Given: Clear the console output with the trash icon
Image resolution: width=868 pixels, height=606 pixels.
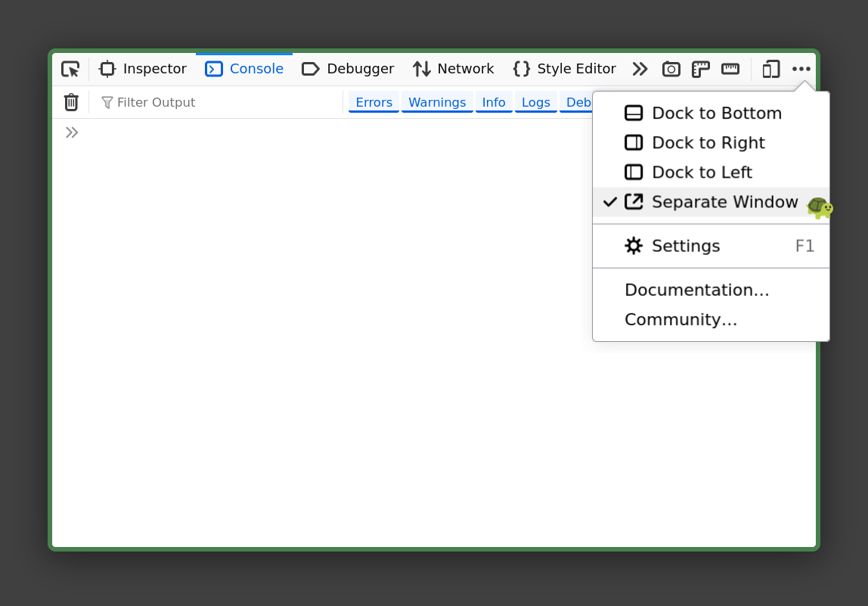Looking at the screenshot, I should [71, 101].
